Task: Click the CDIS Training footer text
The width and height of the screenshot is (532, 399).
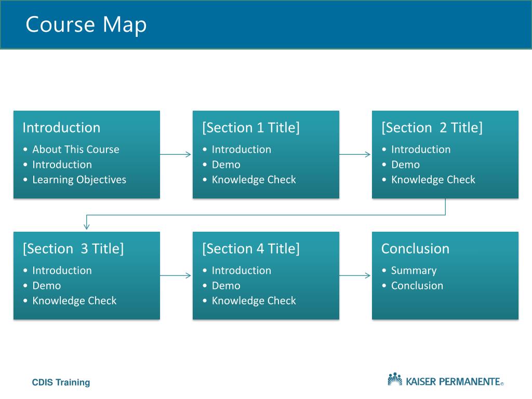Action: (x=61, y=382)
